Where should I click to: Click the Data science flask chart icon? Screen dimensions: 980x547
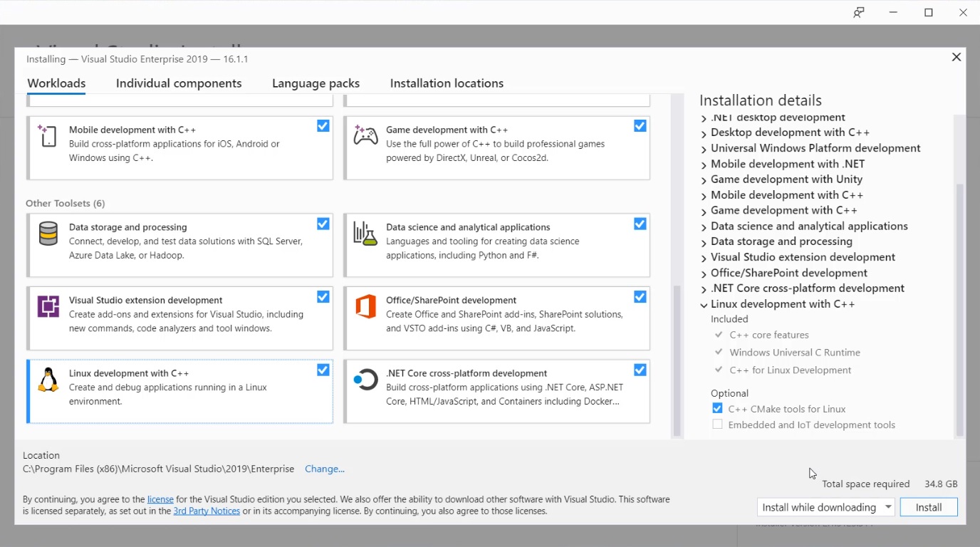(365, 234)
